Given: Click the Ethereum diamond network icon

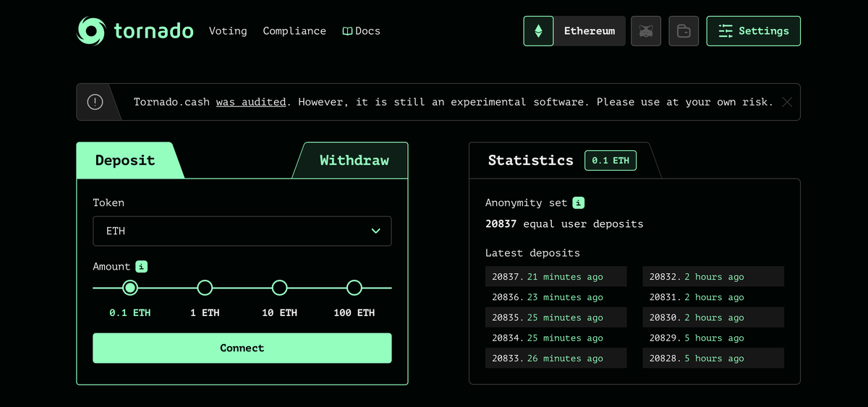Looking at the screenshot, I should tap(538, 31).
